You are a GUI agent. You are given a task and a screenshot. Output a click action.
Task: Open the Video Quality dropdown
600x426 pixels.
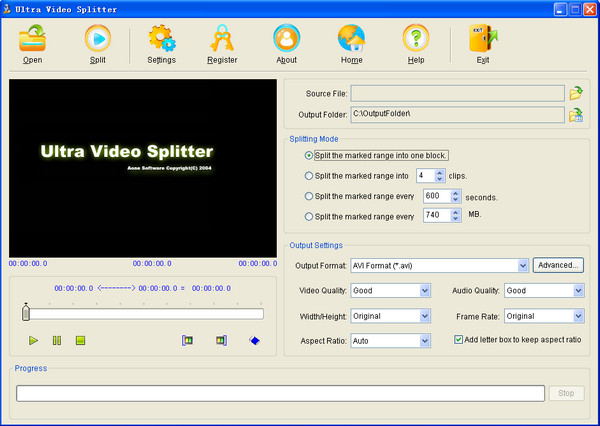(x=425, y=291)
